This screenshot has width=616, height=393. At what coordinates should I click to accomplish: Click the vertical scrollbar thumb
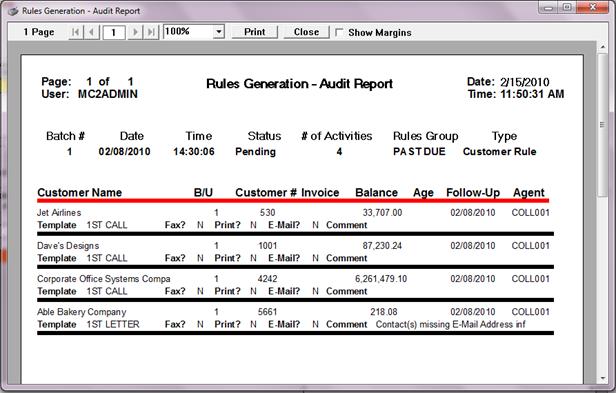pyautogui.click(x=603, y=125)
